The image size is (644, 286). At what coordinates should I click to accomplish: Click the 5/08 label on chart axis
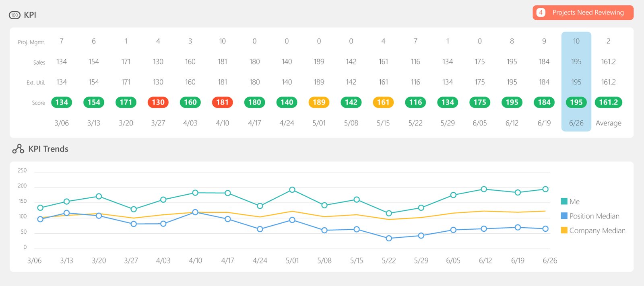(x=324, y=261)
